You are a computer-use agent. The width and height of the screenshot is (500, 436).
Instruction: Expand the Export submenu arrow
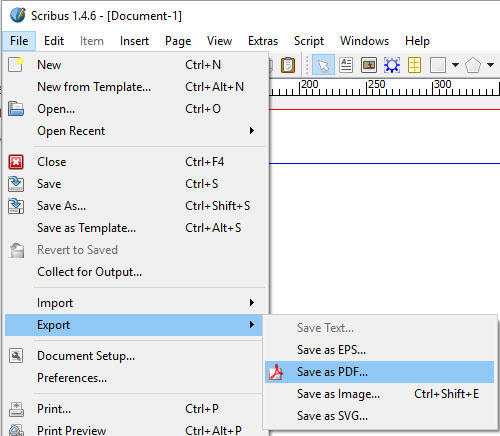(252, 325)
